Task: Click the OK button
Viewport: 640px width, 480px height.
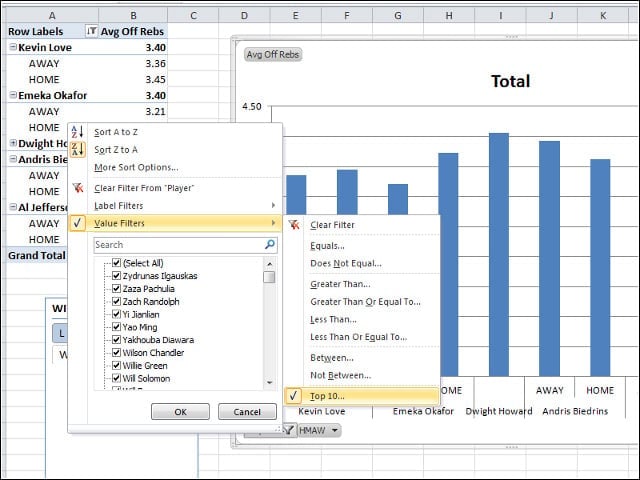Action: pos(180,412)
